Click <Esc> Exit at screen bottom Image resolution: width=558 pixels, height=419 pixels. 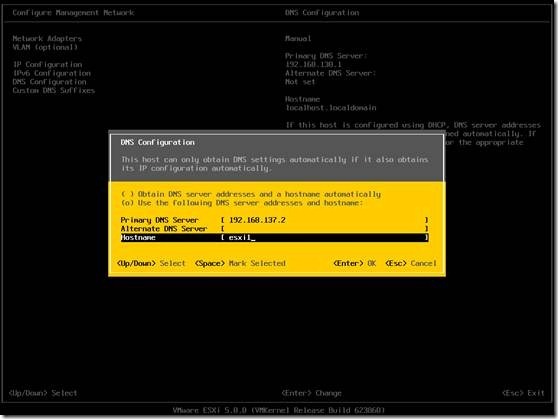pyautogui.click(x=523, y=393)
